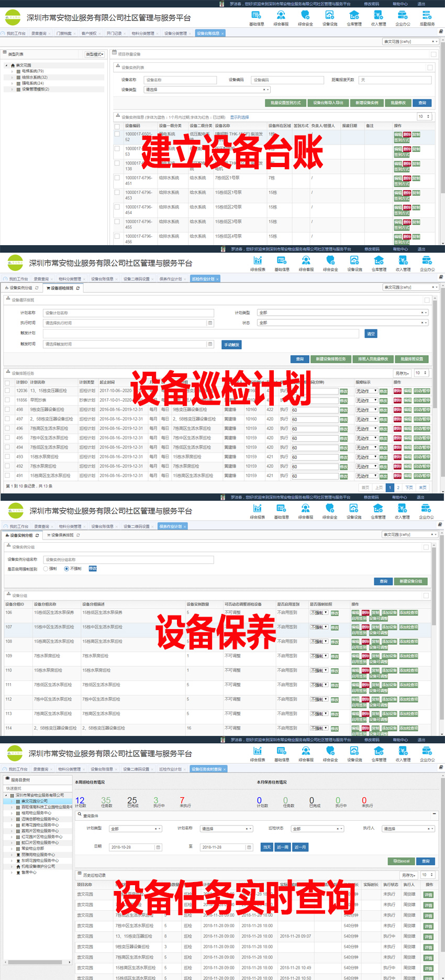The width and height of the screenshot is (445, 980).
Task: Check the box for plan 12036
Action: click(x=7, y=391)
